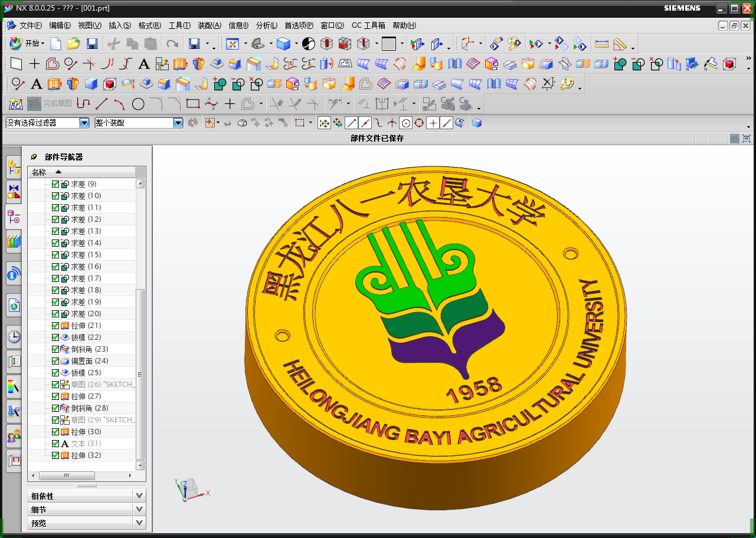
Task: Click the 完成草图 finish sketch button
Action: (x=50, y=104)
